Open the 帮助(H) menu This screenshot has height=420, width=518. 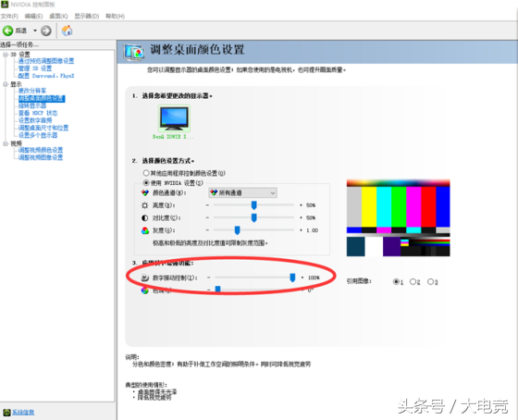(x=115, y=17)
